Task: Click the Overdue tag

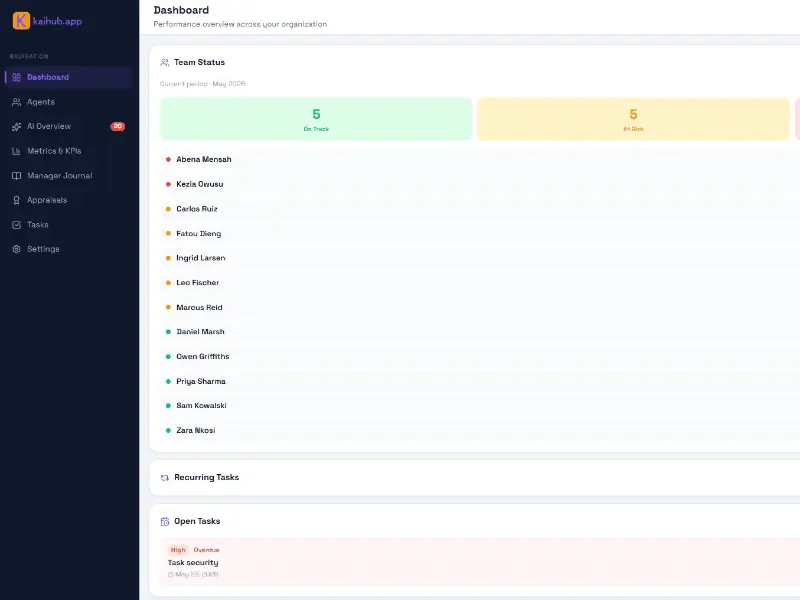Action: (206, 550)
